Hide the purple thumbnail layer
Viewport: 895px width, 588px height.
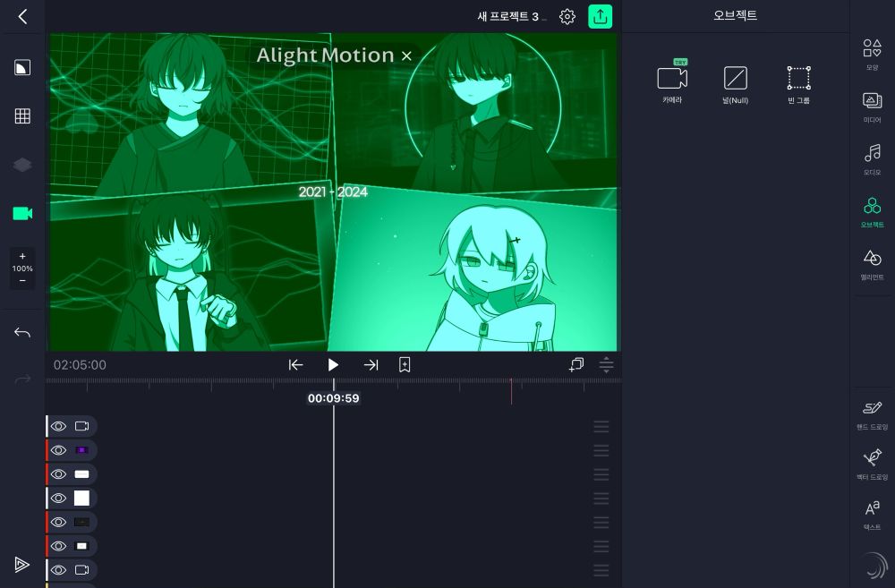(x=58, y=450)
